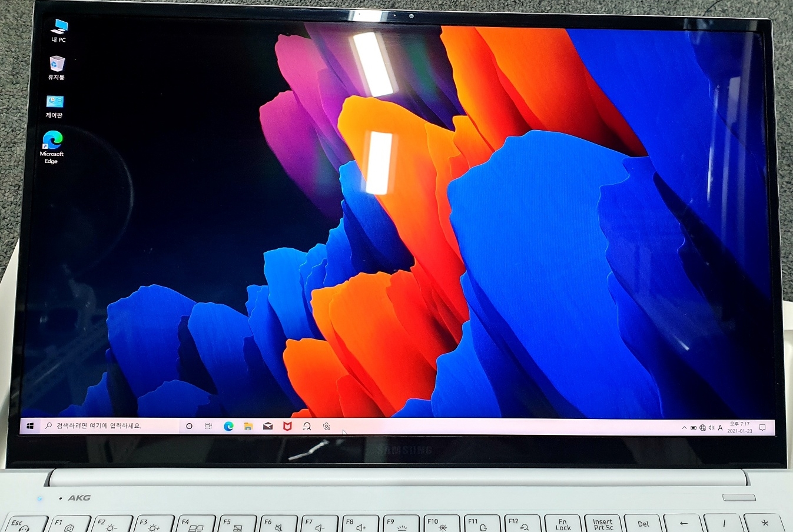Screen dimensions: 793x532
Task: Select the 내 PC desktop icon
Action: click(x=59, y=29)
